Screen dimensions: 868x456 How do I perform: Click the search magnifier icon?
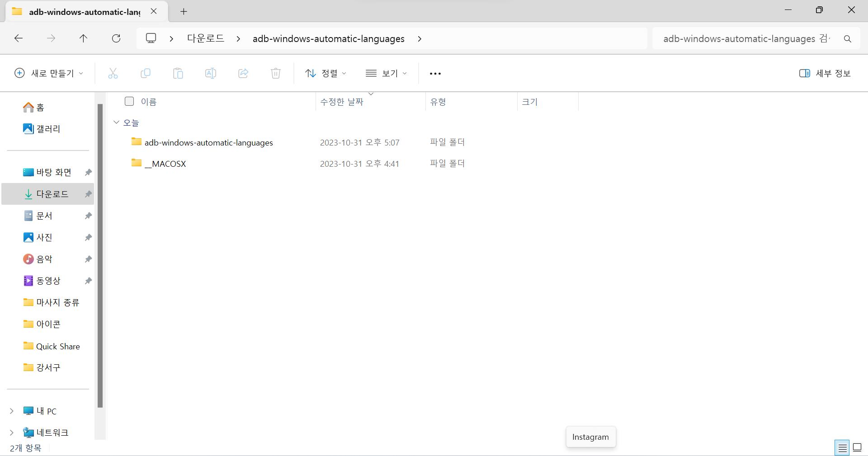pyautogui.click(x=848, y=39)
